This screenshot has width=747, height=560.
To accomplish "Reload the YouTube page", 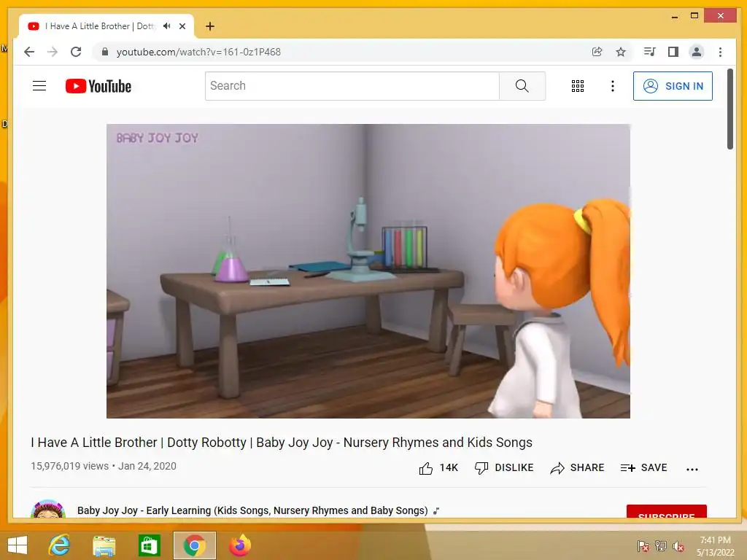I will pos(76,52).
